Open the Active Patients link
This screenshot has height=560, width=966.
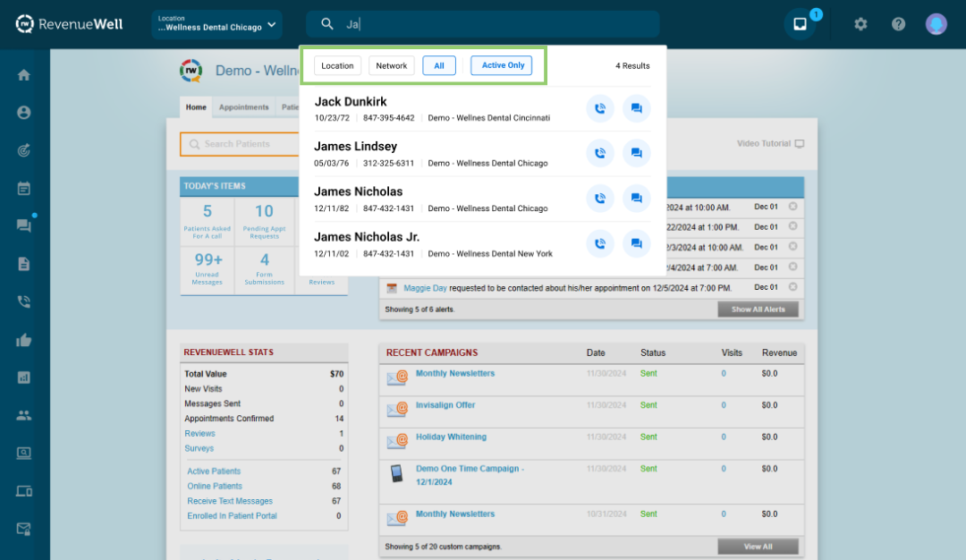tap(214, 471)
